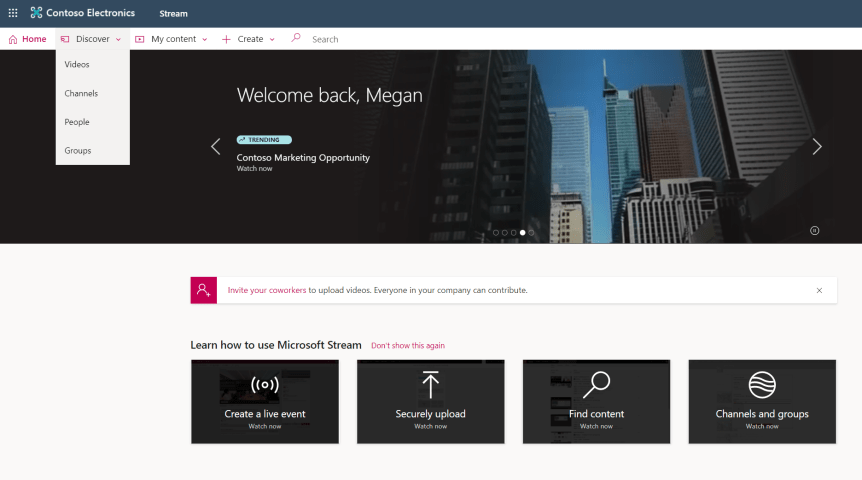Select the first carousel indicator dot

[x=496, y=232]
